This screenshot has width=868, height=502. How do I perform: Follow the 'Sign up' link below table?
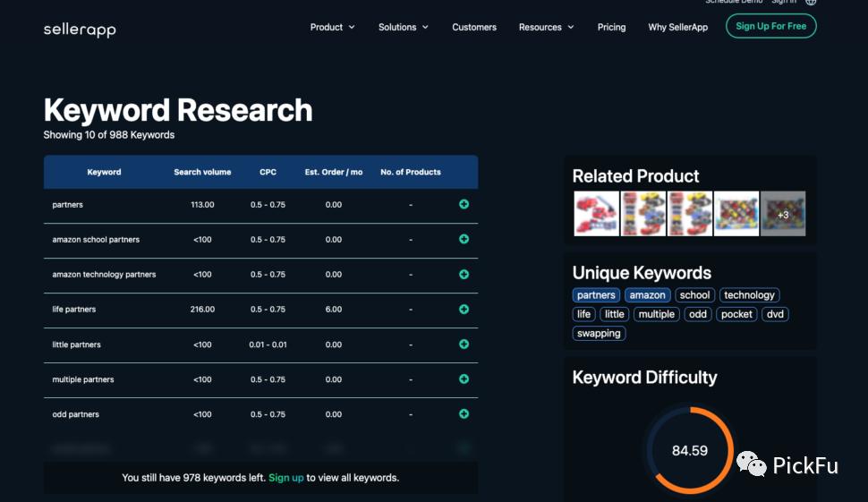click(285, 478)
